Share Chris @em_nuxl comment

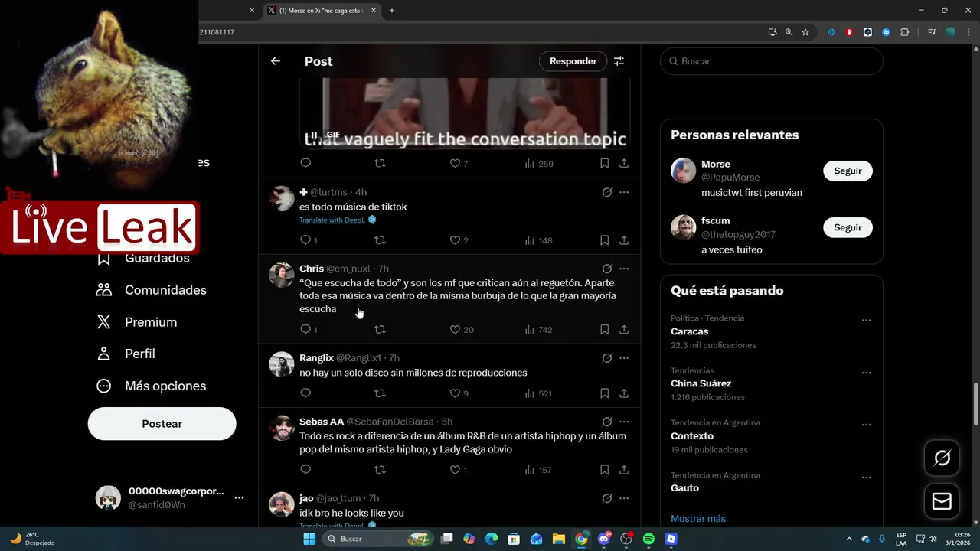pyautogui.click(x=624, y=330)
